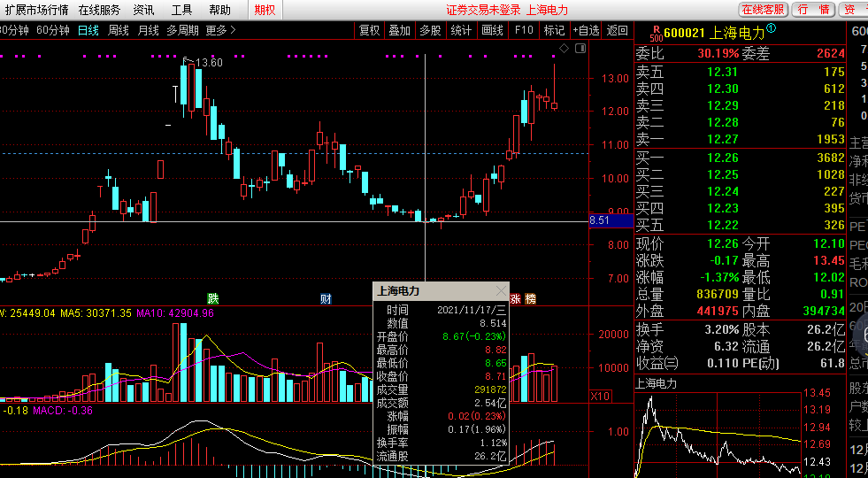Click the diamond marker icon above chart
Image resolution: width=868 pixels, height=478 pixels.
point(564,49)
